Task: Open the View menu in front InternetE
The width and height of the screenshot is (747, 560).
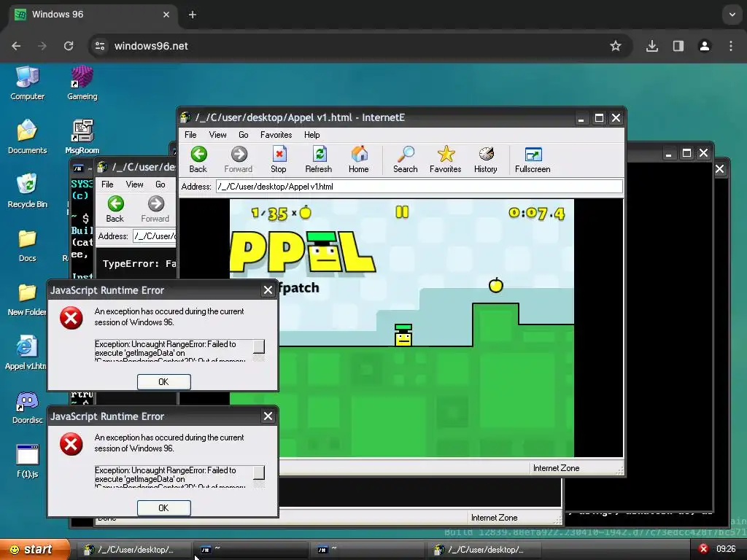Action: point(217,135)
